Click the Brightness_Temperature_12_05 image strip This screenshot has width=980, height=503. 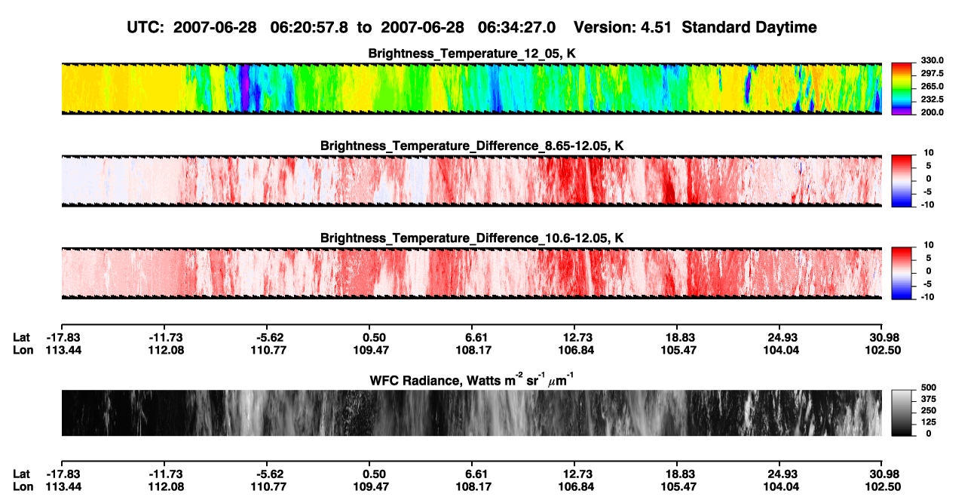471,88
